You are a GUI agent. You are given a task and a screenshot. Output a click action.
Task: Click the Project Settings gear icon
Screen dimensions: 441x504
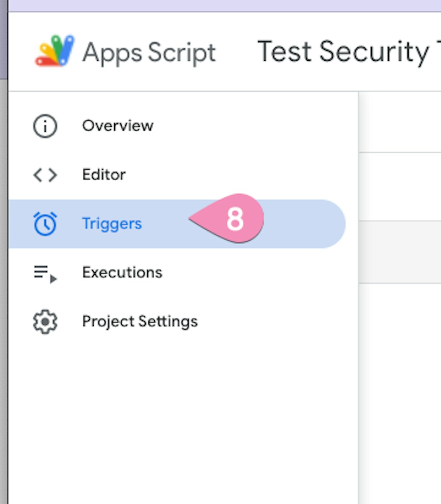tap(45, 322)
